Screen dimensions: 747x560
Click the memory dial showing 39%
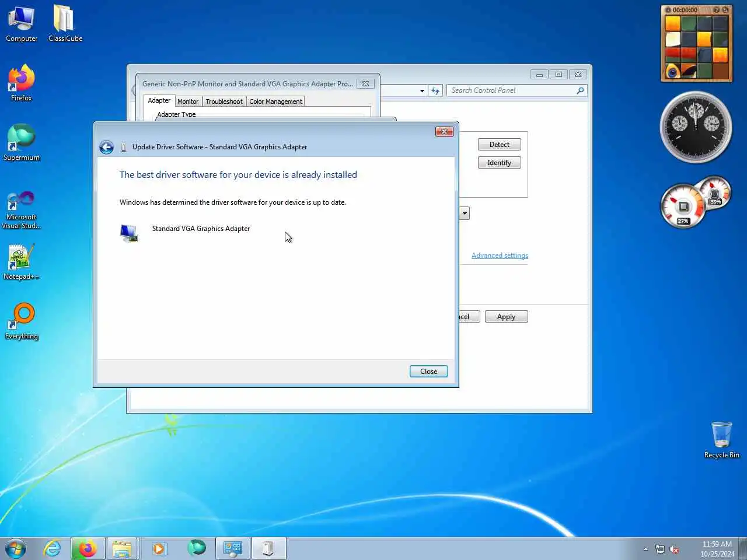click(714, 193)
